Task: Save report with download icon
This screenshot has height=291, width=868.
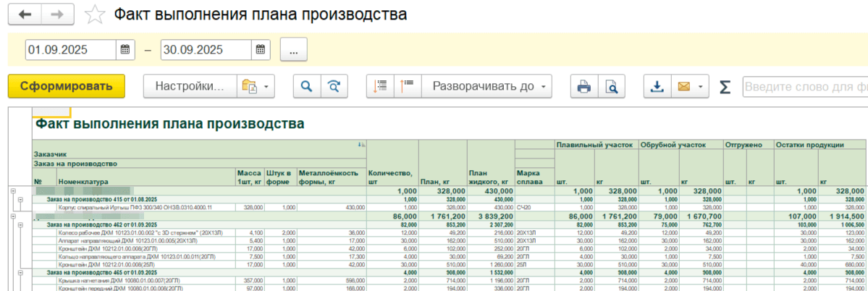Action: [657, 86]
